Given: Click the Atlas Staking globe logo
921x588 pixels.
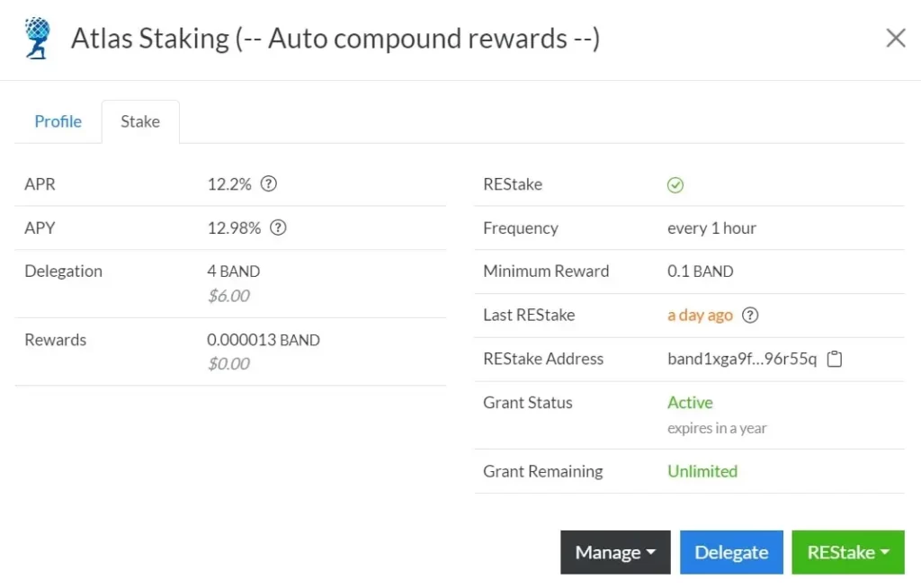Looking at the screenshot, I should point(38,39).
